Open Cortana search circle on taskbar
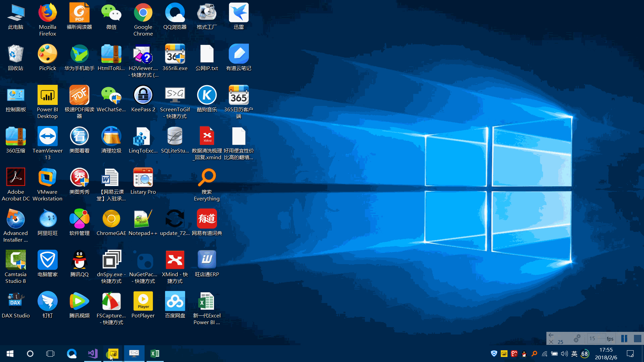The height and width of the screenshot is (362, 644). click(30, 354)
